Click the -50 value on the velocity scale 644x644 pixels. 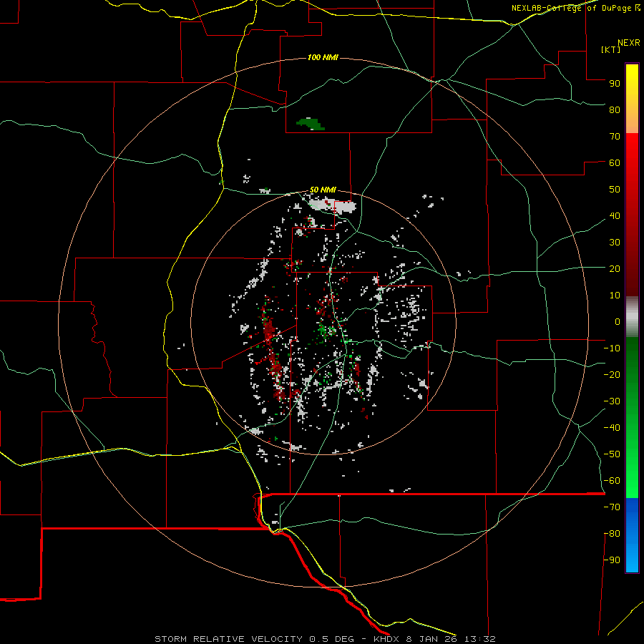[612, 454]
